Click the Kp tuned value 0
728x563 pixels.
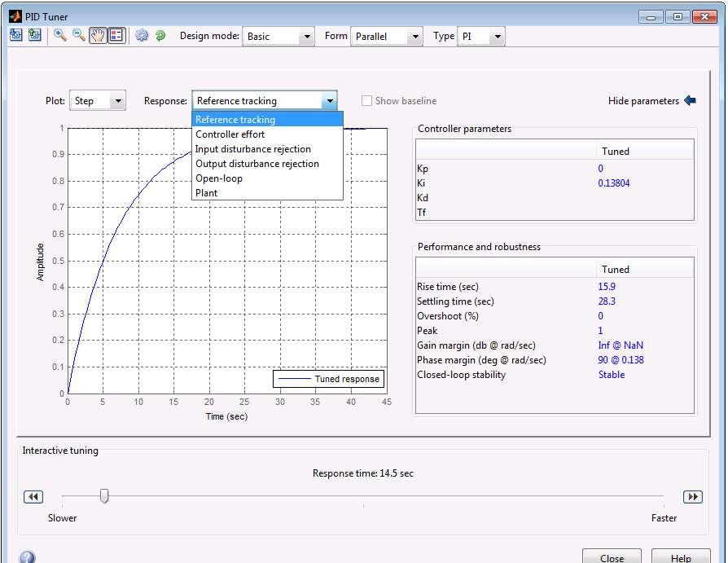(601, 168)
